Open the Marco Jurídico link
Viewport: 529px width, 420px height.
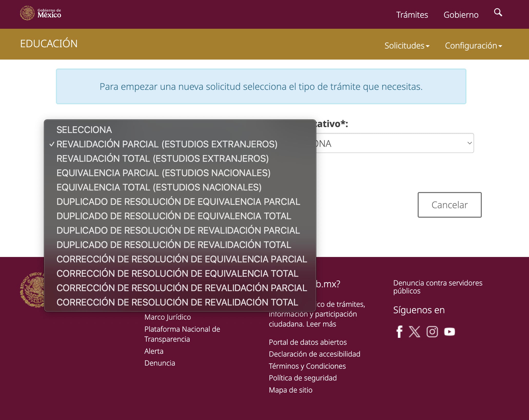pos(168,317)
